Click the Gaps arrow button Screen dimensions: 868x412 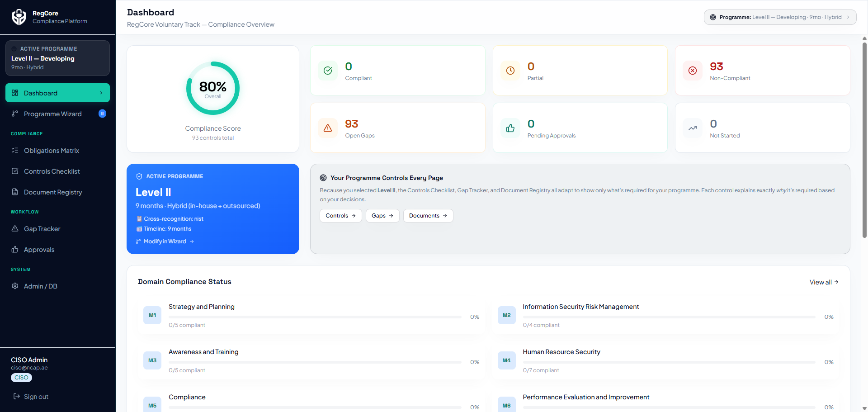click(x=382, y=216)
